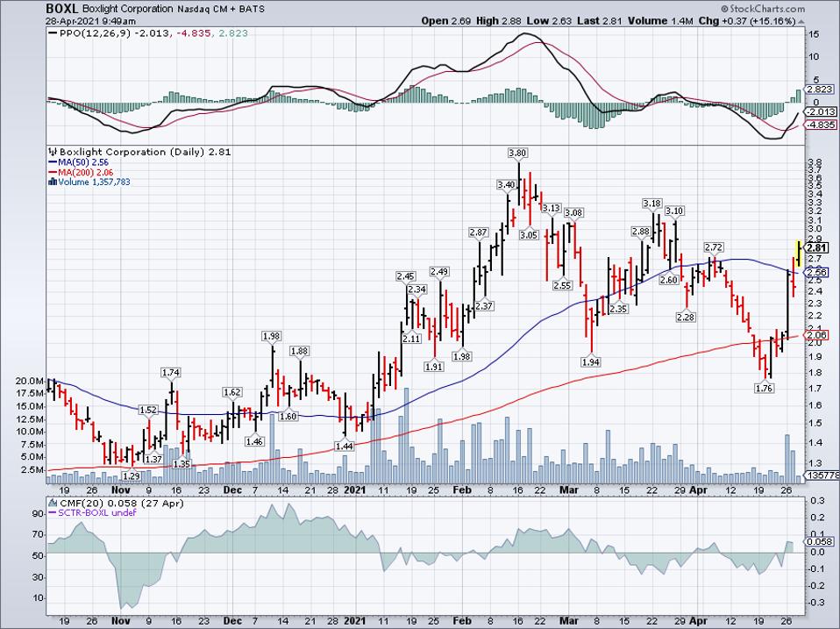The image size is (840, 629).
Task: Click the 2.49 price label
Action: (x=439, y=272)
